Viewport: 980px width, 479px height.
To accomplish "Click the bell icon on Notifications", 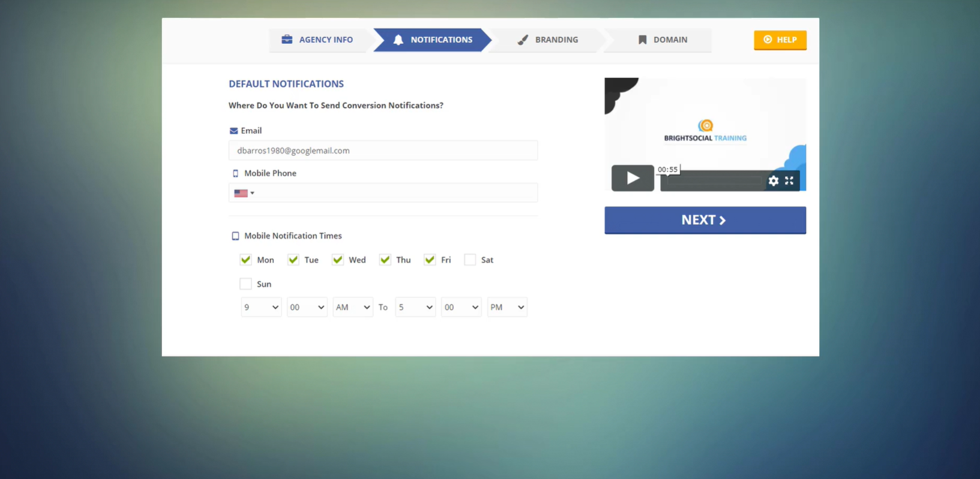I will [x=398, y=40].
